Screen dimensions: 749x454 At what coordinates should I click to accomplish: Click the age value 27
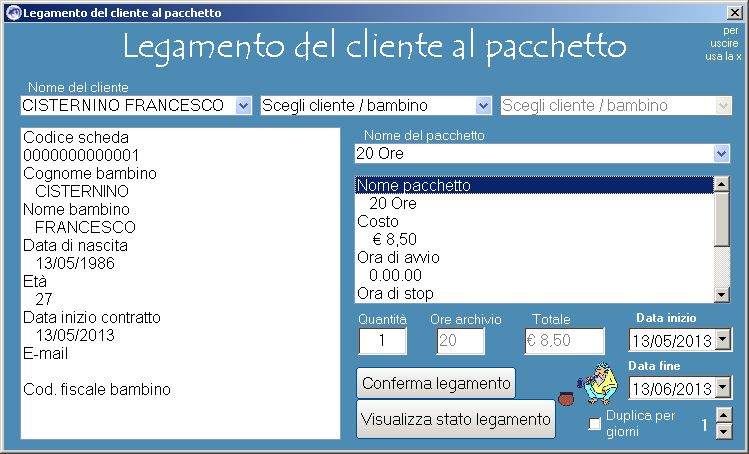point(43,299)
